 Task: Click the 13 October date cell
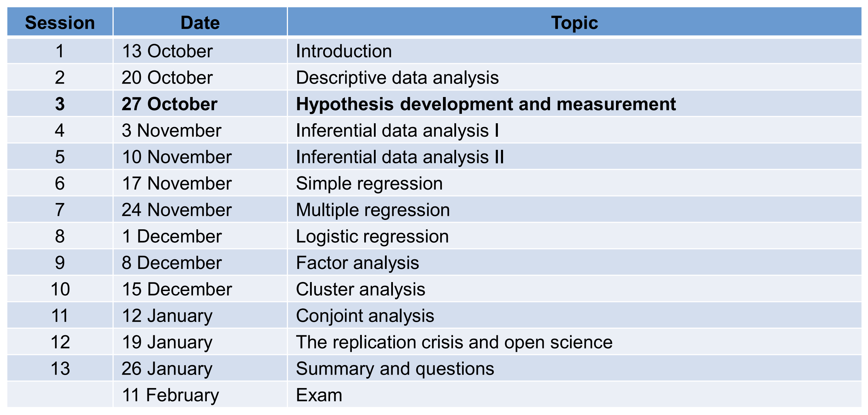click(x=167, y=51)
